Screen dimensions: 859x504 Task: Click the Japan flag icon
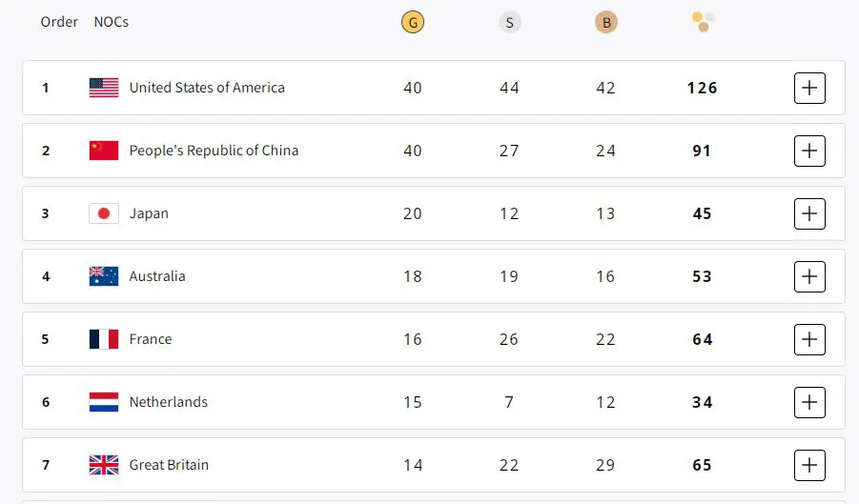tap(104, 213)
